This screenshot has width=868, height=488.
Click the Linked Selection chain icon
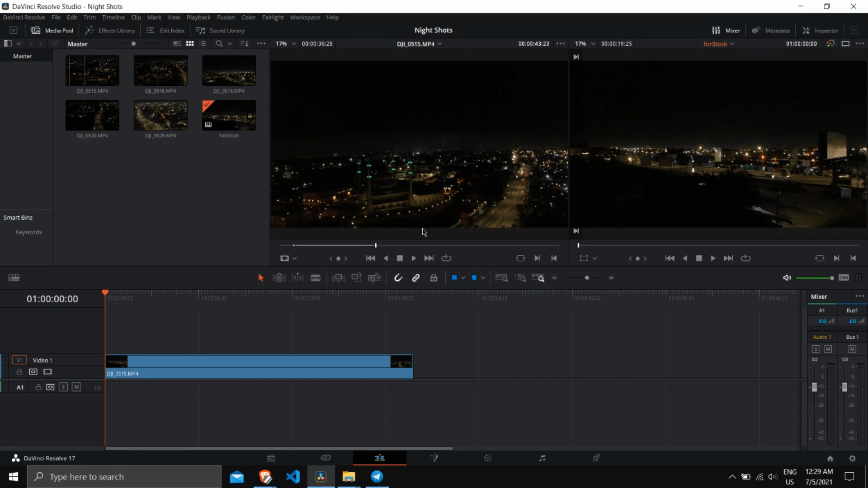click(x=416, y=278)
